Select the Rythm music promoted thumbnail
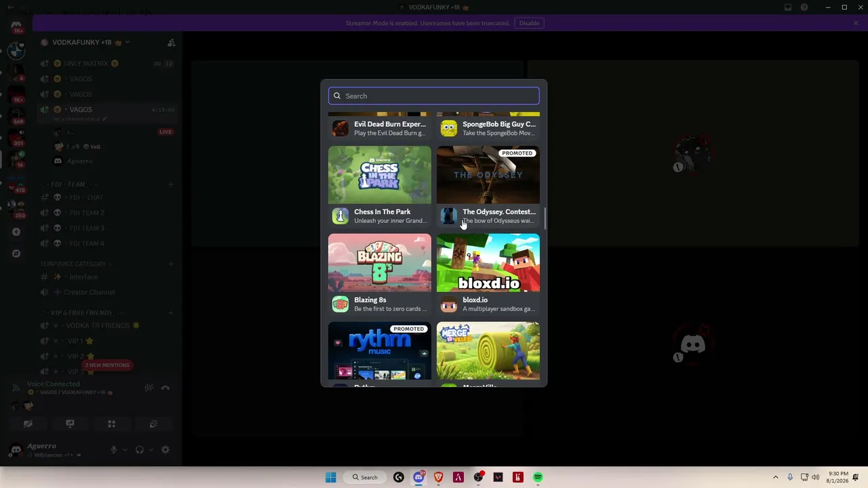Viewport: 868px width, 488px height. [380, 350]
